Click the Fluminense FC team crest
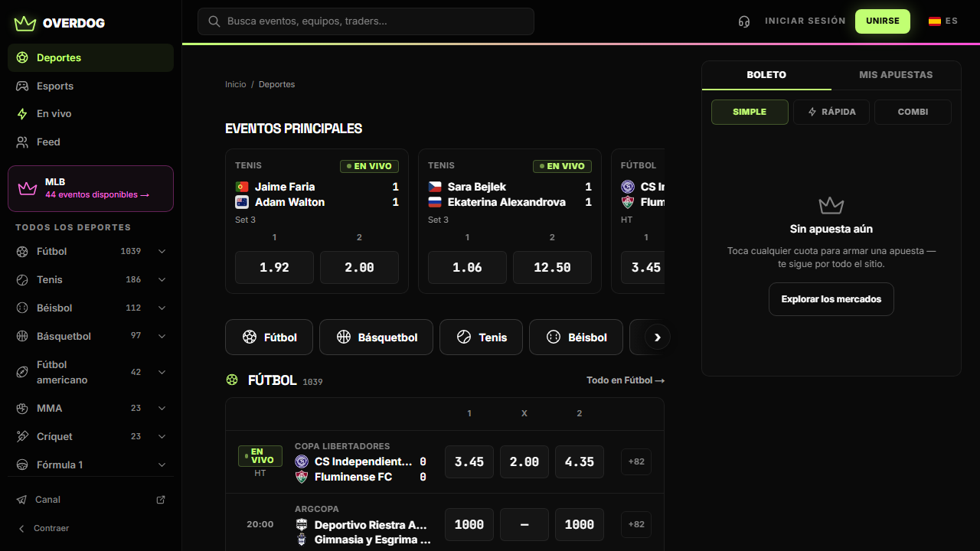Screen dimensions: 980x551 pos(302,477)
